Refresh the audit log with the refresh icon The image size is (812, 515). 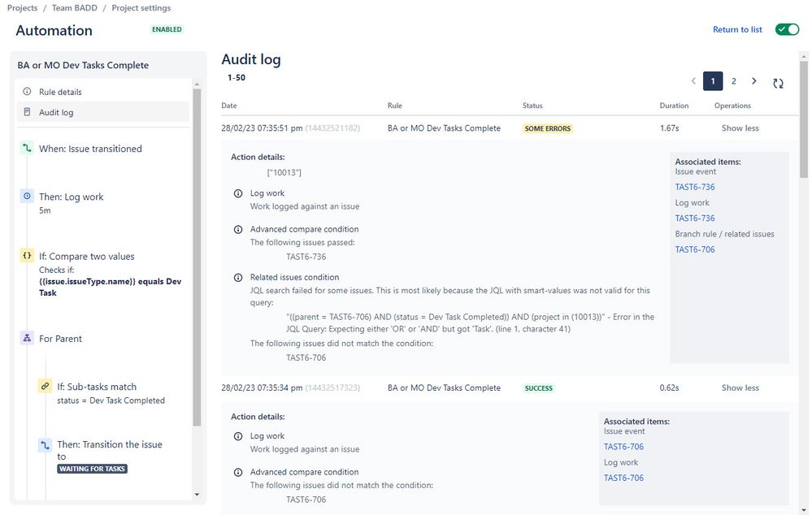tap(778, 83)
